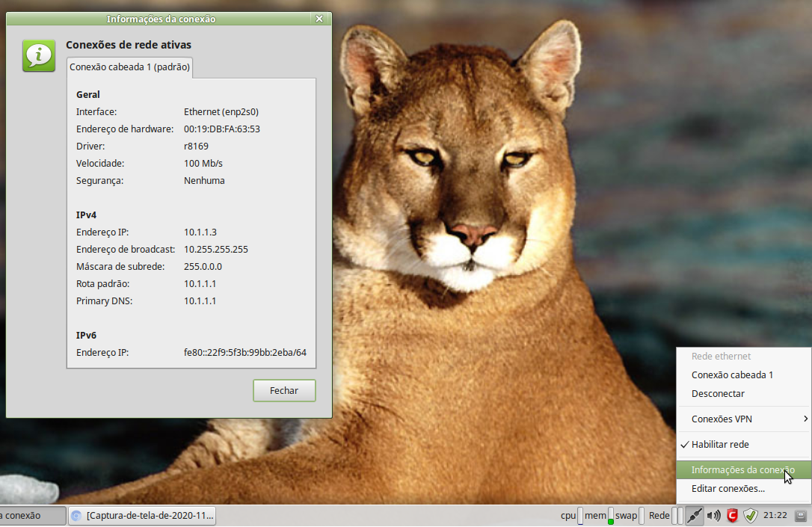Click the Segurança value Nenhuma
The height and width of the screenshot is (527, 812).
[x=204, y=181]
